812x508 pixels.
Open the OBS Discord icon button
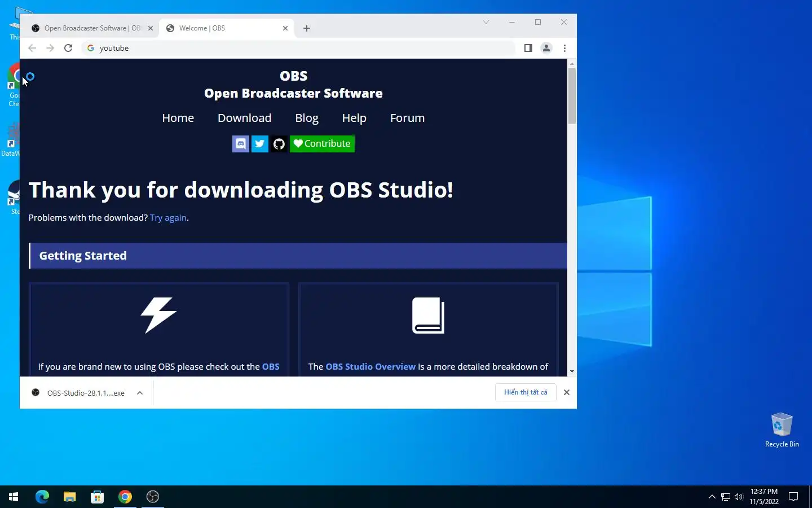241,144
